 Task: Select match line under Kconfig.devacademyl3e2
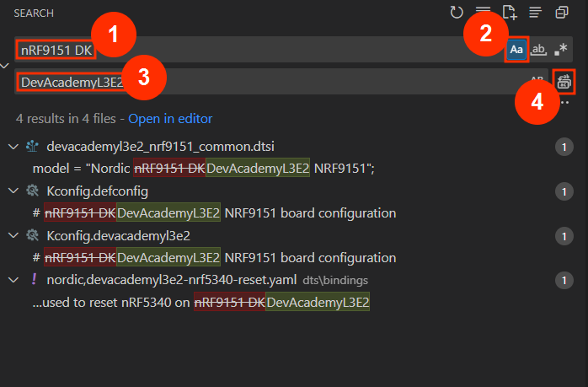[214, 258]
